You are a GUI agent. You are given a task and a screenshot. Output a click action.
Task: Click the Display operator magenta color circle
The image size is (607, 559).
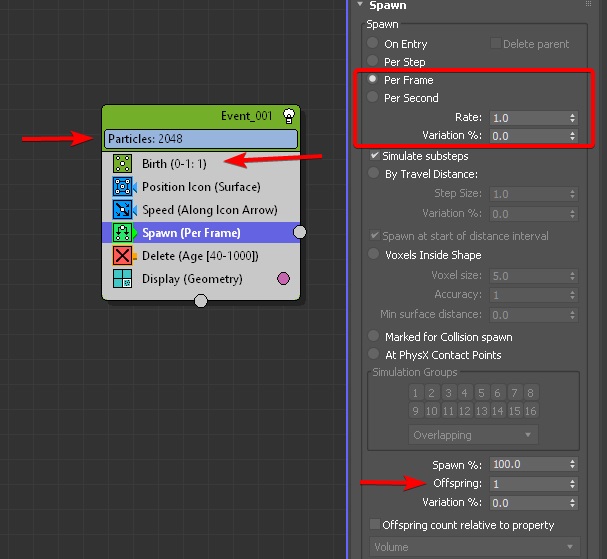pos(283,278)
